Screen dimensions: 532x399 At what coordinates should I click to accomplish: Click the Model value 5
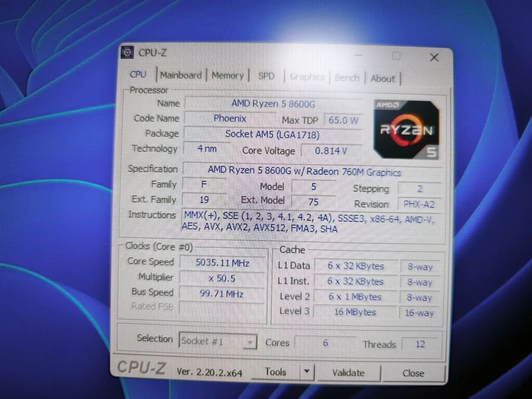(x=314, y=187)
